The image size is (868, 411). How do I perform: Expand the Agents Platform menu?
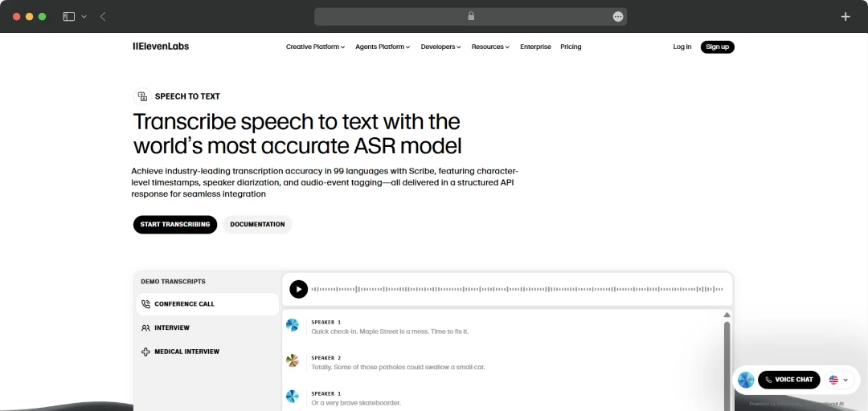point(383,47)
